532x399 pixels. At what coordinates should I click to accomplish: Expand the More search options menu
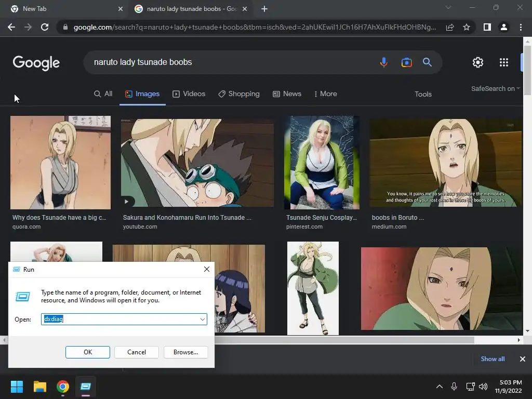(325, 94)
